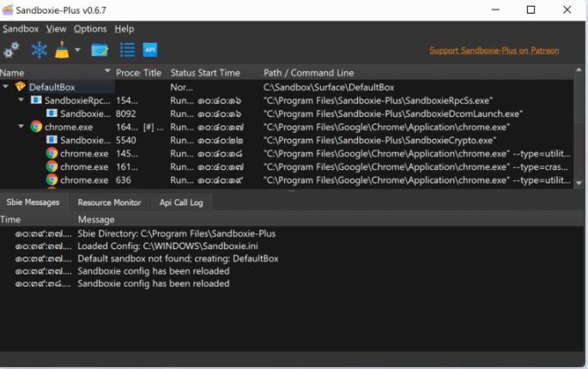Sort by Path / Command Line header

point(309,73)
